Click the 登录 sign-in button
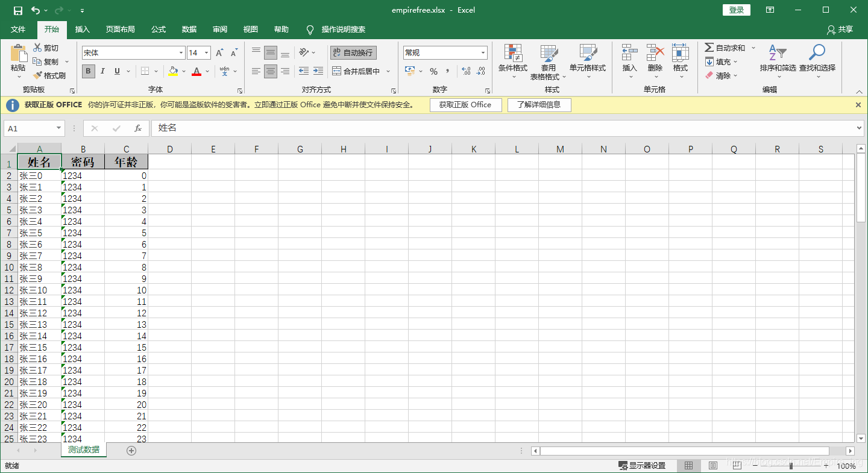 coord(737,10)
